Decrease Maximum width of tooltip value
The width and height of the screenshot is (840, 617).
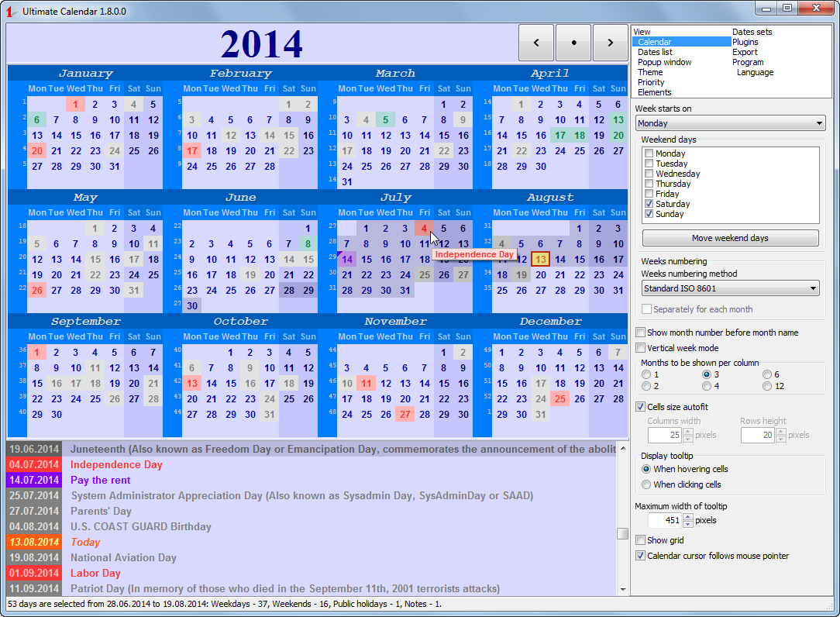(x=688, y=524)
